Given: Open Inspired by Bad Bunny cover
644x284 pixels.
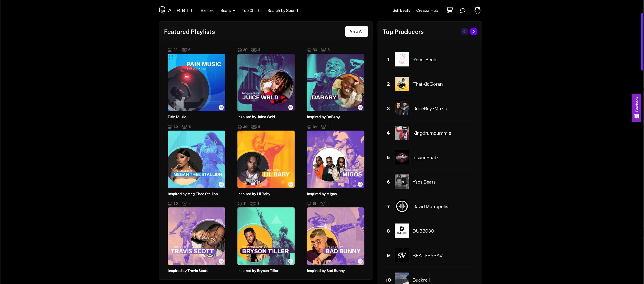Looking at the screenshot, I should click(335, 236).
